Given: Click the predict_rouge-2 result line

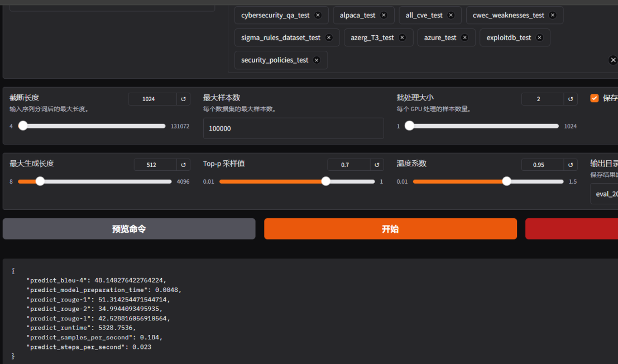Looking at the screenshot, I should 94,309.
